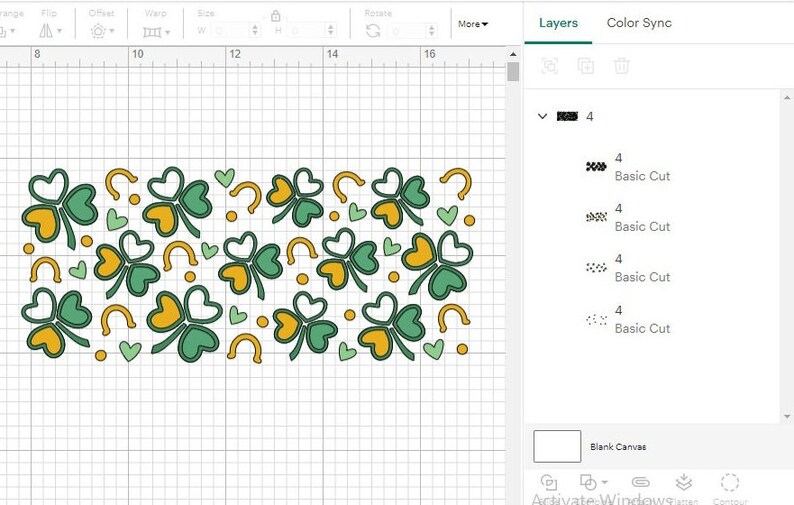794x505 pixels.
Task: Select the group row labeled 4
Action: pos(653,116)
